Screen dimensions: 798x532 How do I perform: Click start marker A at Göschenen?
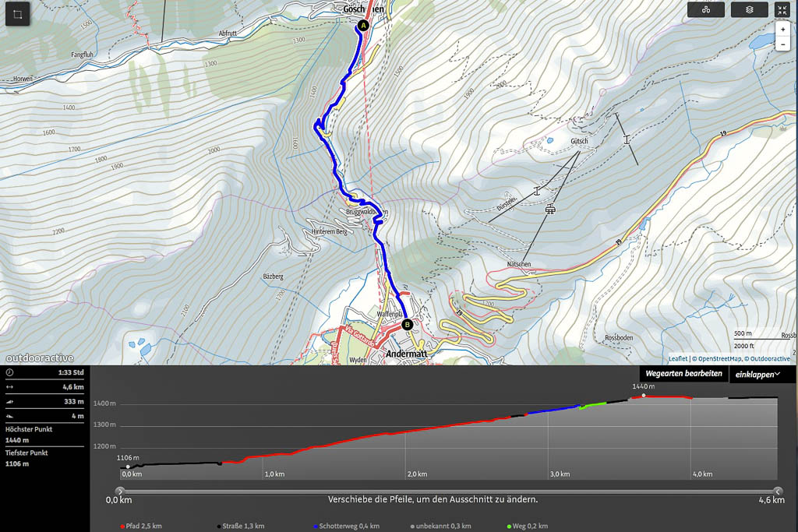tap(362, 26)
